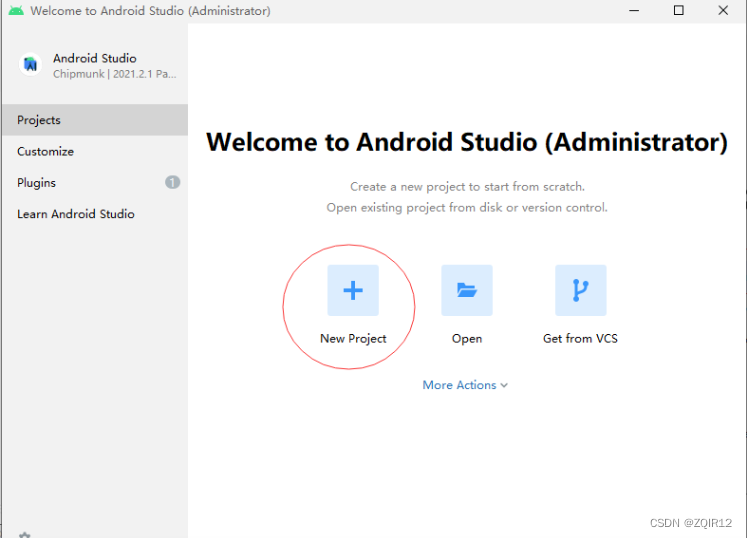The width and height of the screenshot is (747, 538).
Task: Switch to the Customize tab
Action: click(95, 152)
